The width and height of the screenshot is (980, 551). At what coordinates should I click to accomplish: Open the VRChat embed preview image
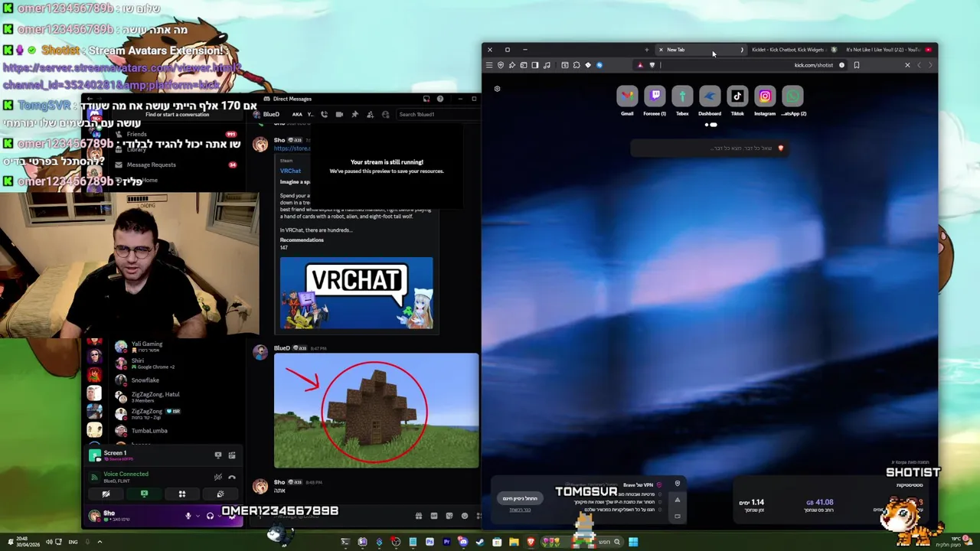click(x=357, y=293)
